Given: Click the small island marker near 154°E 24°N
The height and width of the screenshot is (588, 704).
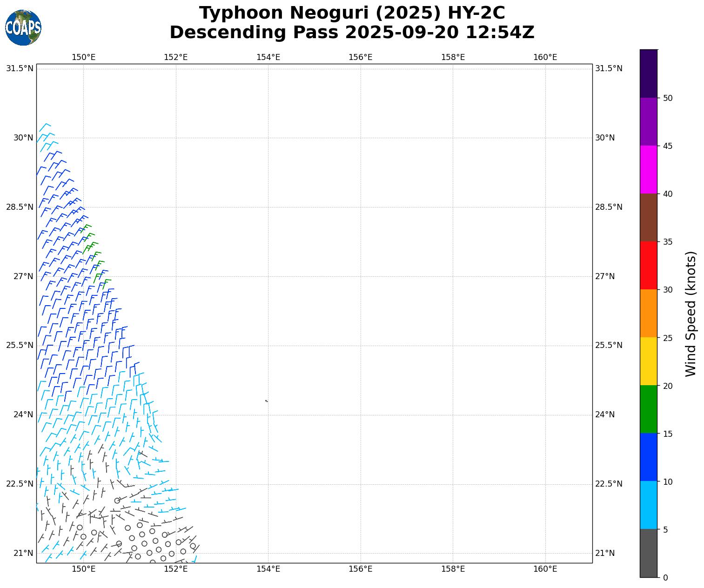Looking at the screenshot, I should click(x=266, y=401).
